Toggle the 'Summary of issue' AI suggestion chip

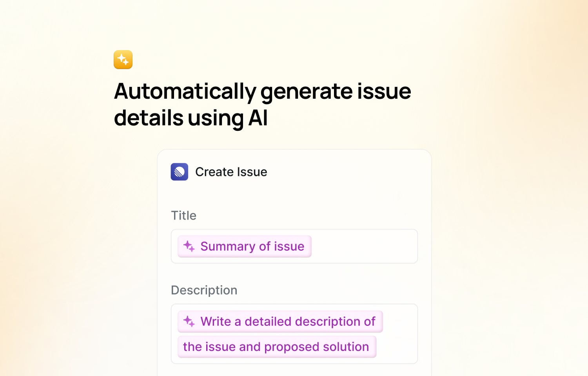click(244, 246)
